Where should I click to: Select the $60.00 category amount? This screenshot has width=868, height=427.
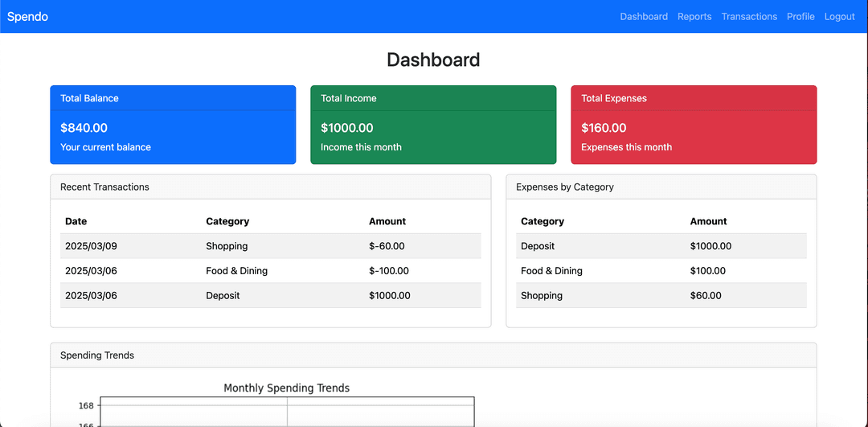(706, 296)
